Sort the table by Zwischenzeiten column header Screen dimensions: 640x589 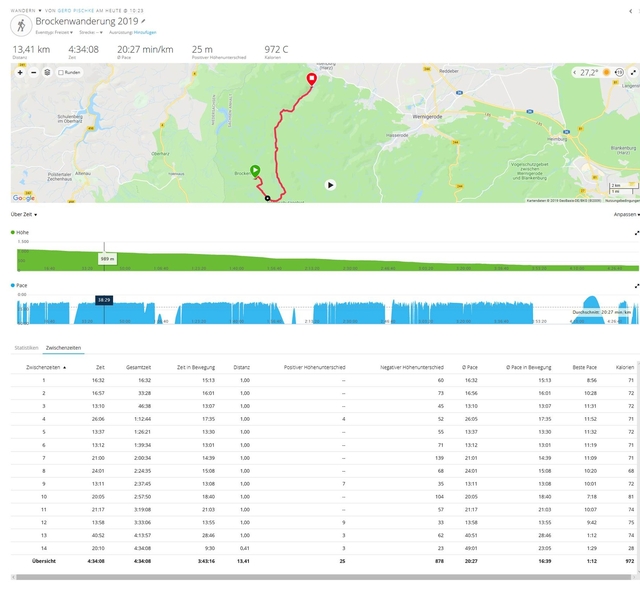(x=45, y=367)
